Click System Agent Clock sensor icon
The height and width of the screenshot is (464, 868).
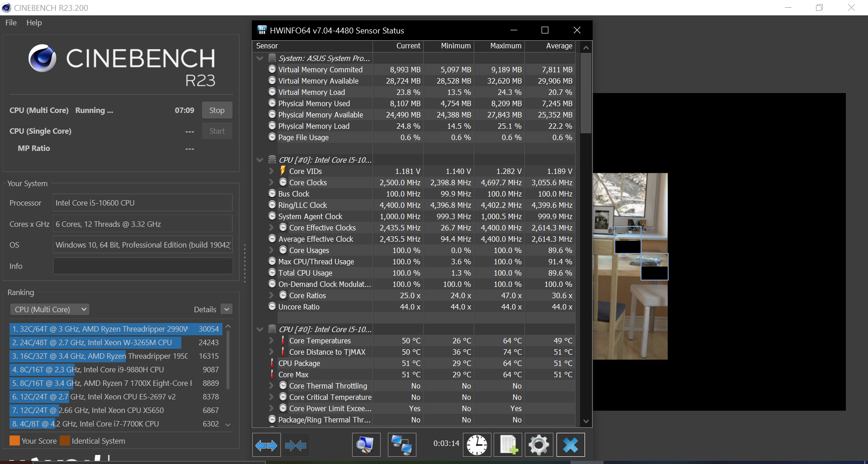tap(272, 216)
